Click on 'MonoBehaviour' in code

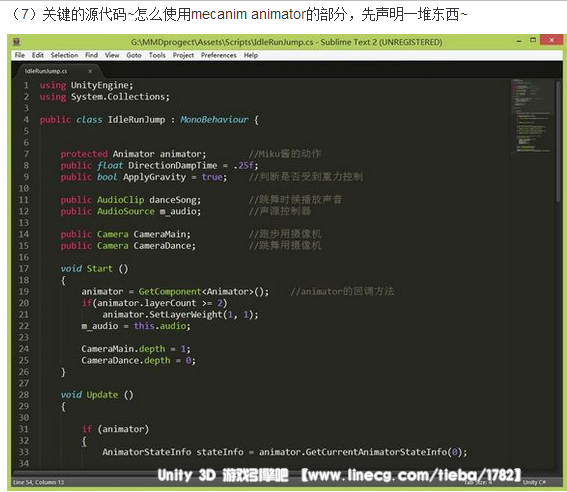pyautogui.click(x=214, y=120)
